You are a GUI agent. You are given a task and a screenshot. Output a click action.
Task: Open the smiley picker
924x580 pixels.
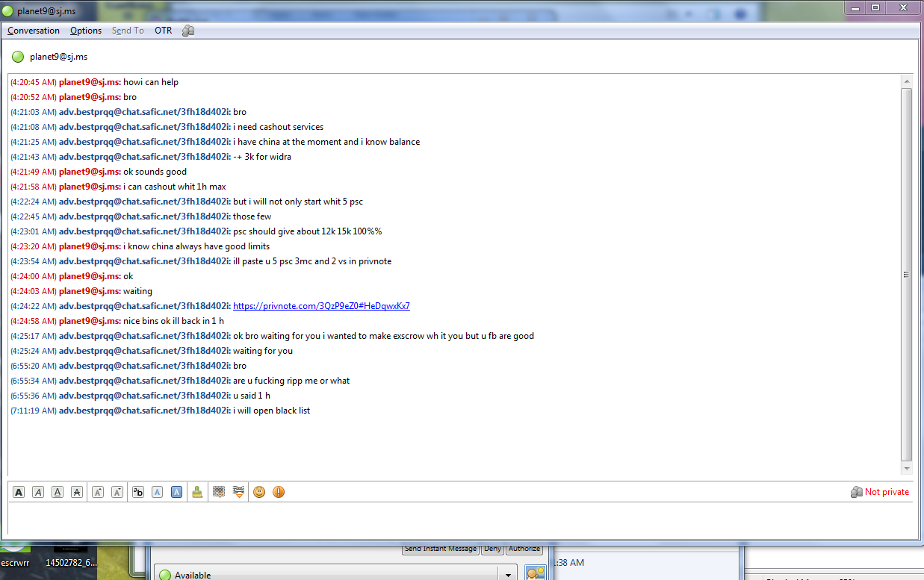click(259, 492)
